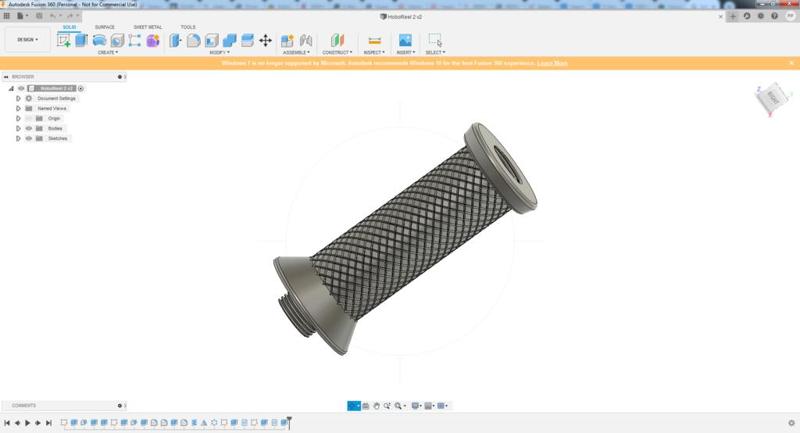Select the Shell tool
The height and width of the screenshot is (433, 800).
[x=212, y=40]
